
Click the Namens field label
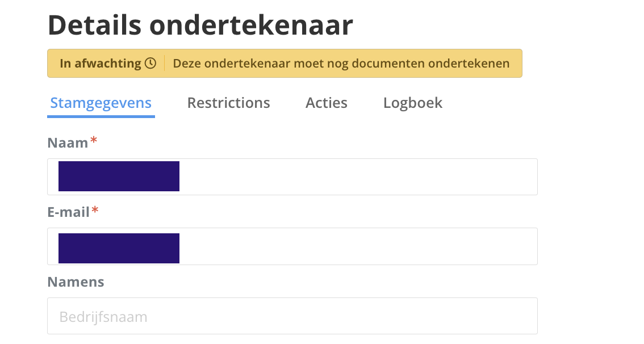click(76, 282)
